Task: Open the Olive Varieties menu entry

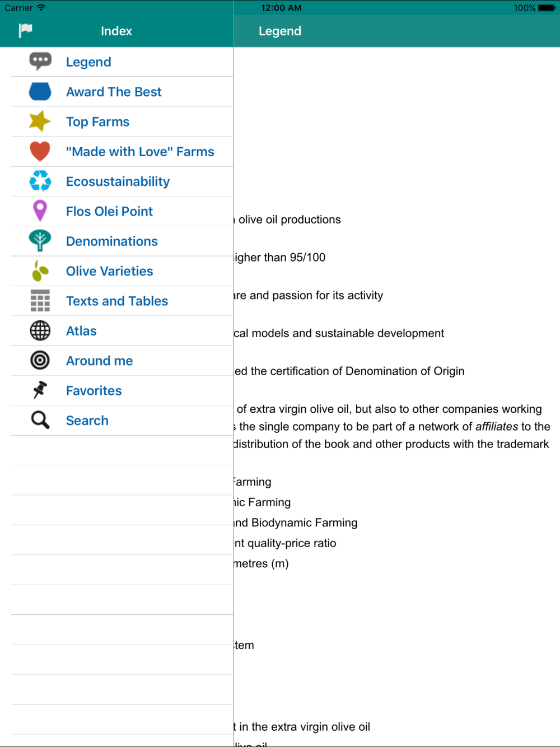Action: coord(122,271)
